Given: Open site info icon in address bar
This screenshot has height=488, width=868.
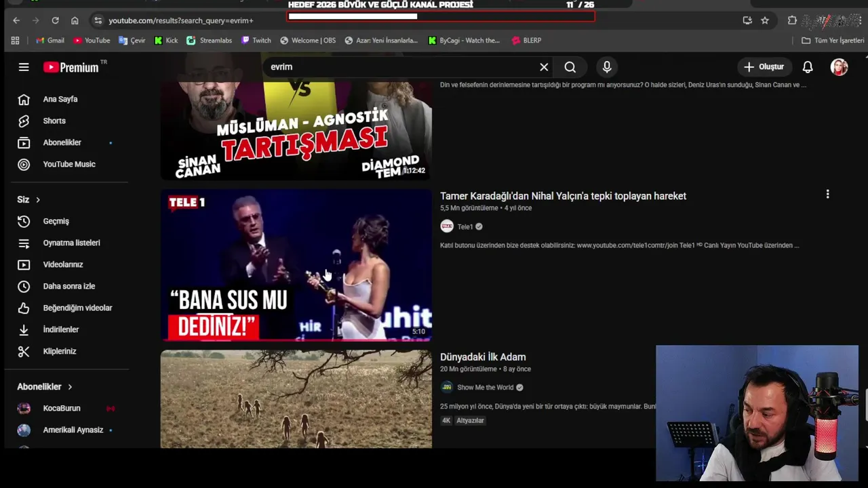Looking at the screenshot, I should click(98, 20).
